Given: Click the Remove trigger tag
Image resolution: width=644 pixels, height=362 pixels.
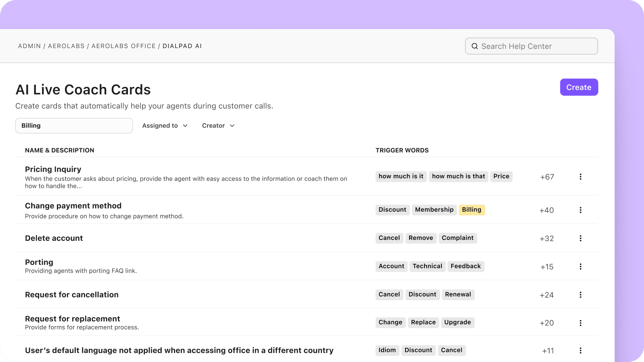Looking at the screenshot, I should click(x=420, y=238).
